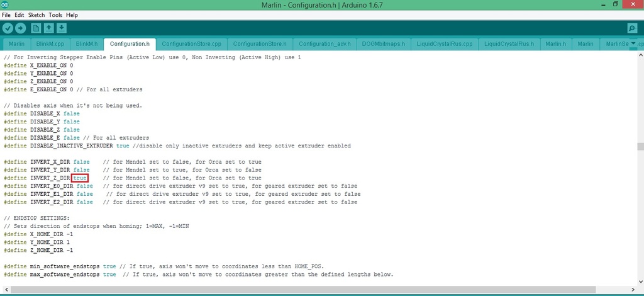Switch to the ConfigurationStore.cpp tab
The height and width of the screenshot is (296, 644).
point(191,44)
